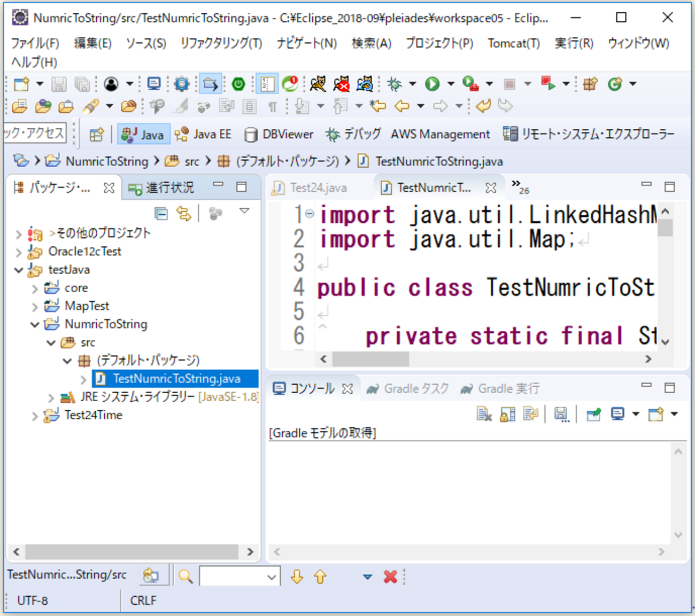This screenshot has height=616, width=695.
Task: Start Tomcat using the cat toolbar icon
Action: click(318, 84)
